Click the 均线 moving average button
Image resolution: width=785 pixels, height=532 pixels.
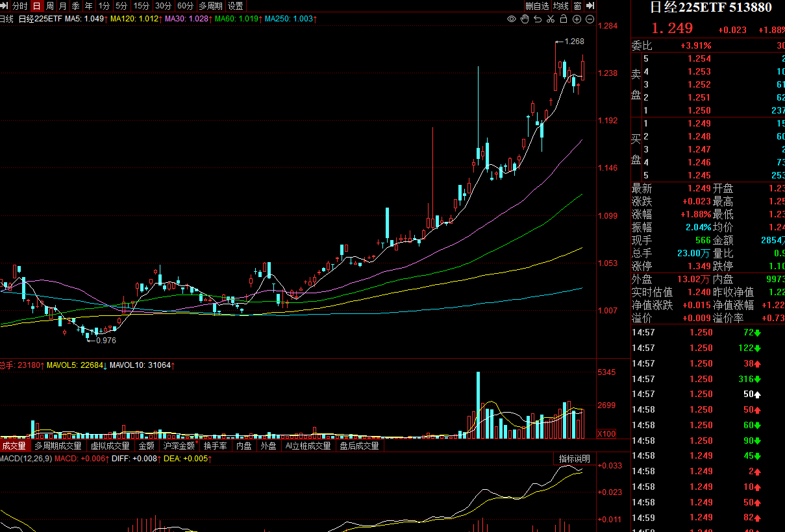tap(561, 6)
